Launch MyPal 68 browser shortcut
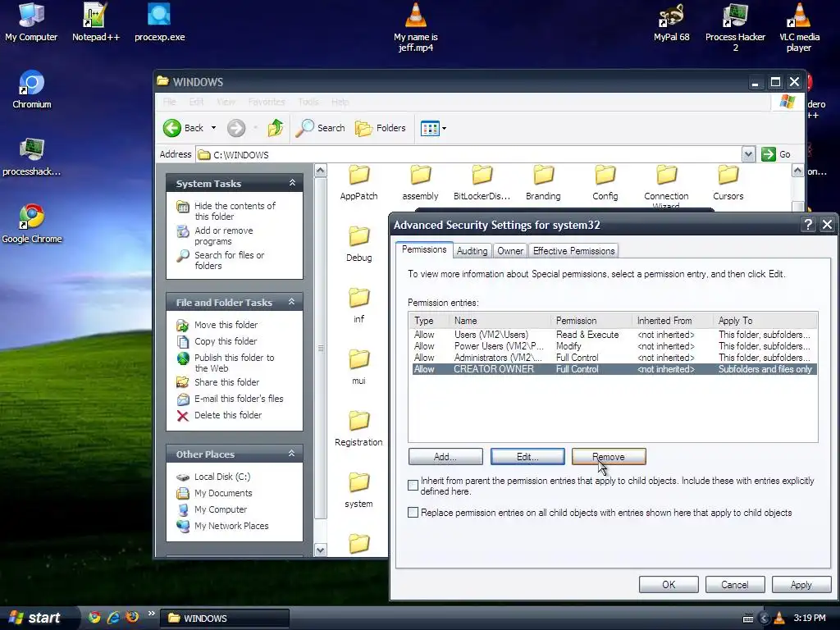Screen dimensions: 840x630 (671, 22)
